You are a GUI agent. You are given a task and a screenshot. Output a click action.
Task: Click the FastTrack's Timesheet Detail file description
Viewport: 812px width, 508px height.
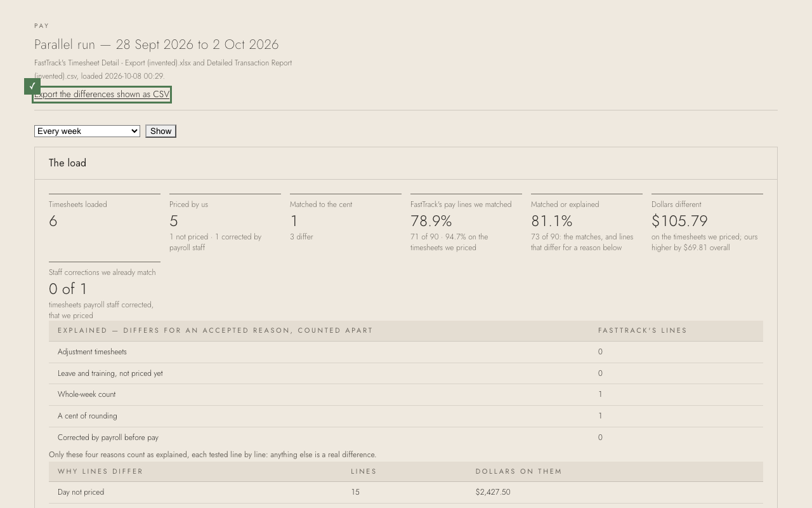coord(163,69)
